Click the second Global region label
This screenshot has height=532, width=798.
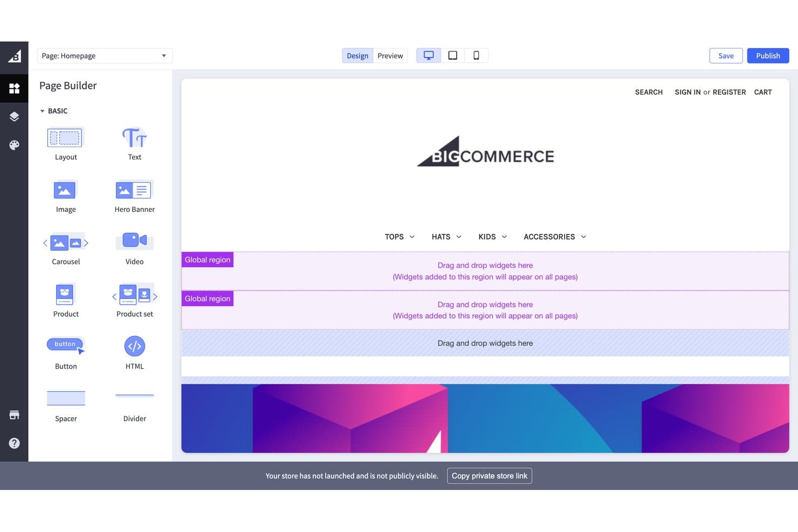click(208, 299)
